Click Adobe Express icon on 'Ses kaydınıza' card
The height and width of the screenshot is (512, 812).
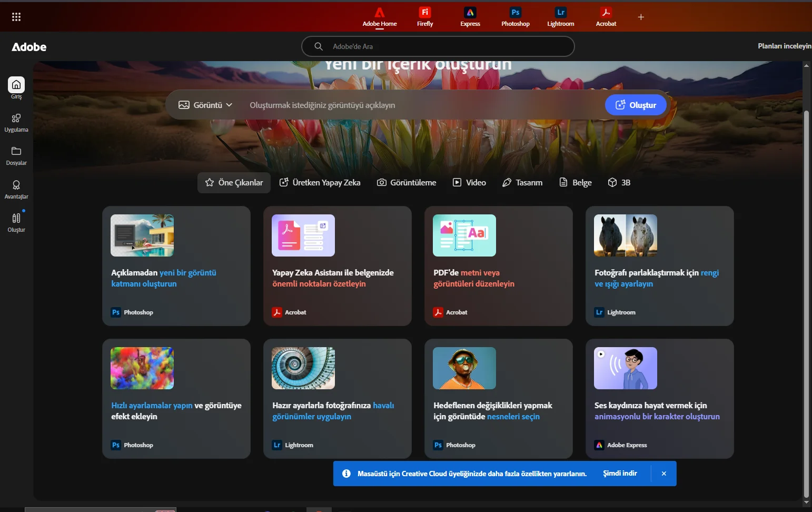pos(599,445)
